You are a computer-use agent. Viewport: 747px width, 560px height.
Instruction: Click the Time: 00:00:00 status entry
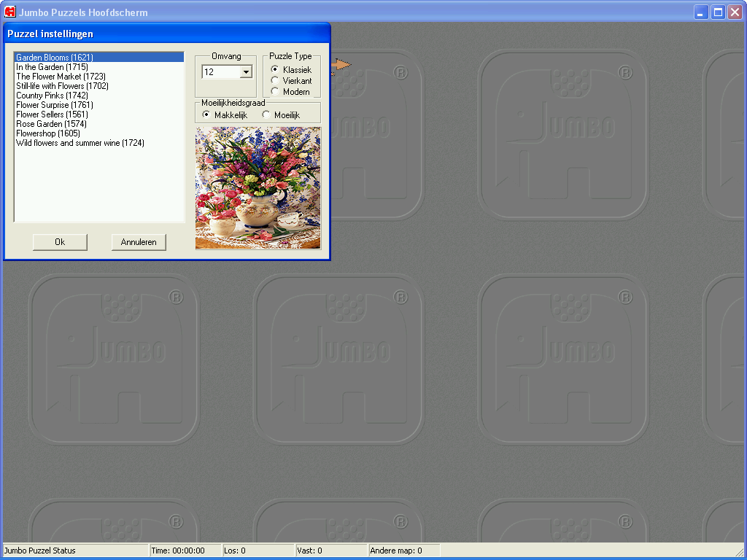point(185,551)
